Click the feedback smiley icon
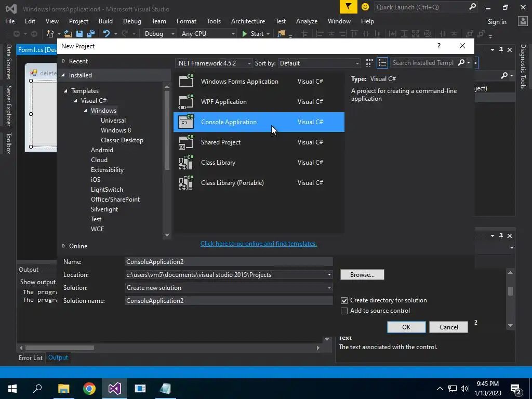The height and width of the screenshot is (399, 532). 365,7
